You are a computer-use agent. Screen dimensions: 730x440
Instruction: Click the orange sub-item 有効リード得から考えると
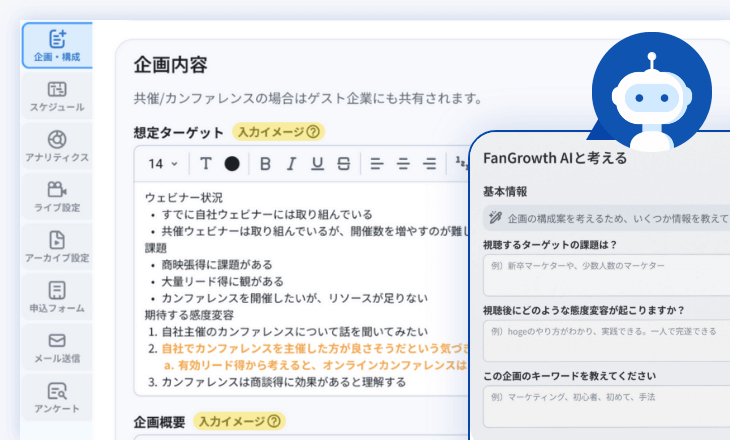(x=317, y=366)
